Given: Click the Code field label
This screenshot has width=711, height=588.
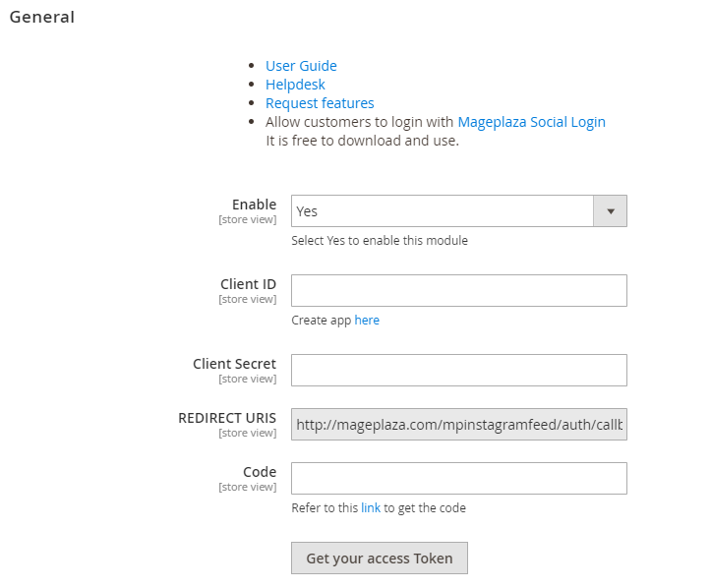Looking at the screenshot, I should (260, 472).
